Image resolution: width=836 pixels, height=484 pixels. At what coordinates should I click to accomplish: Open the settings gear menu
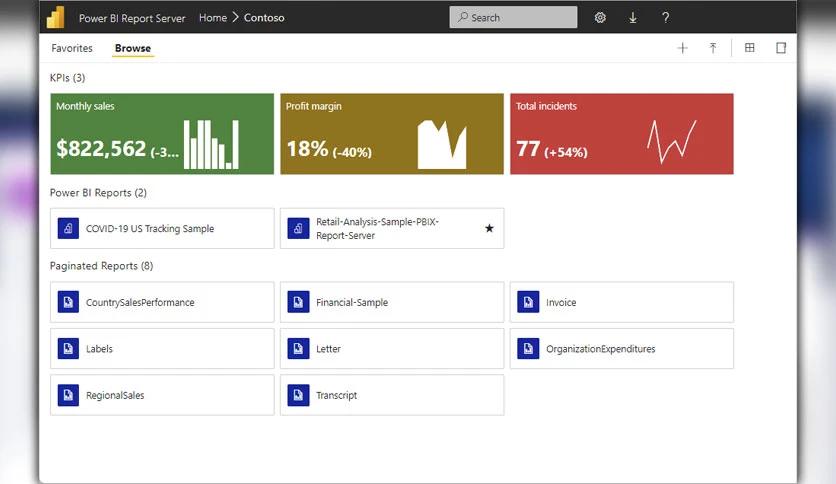pos(600,18)
